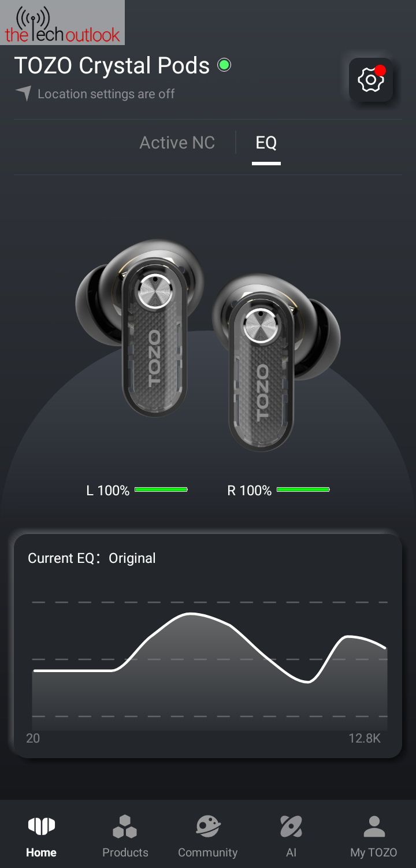Tap the location arrow icon
416x868 pixels.
pyautogui.click(x=23, y=93)
